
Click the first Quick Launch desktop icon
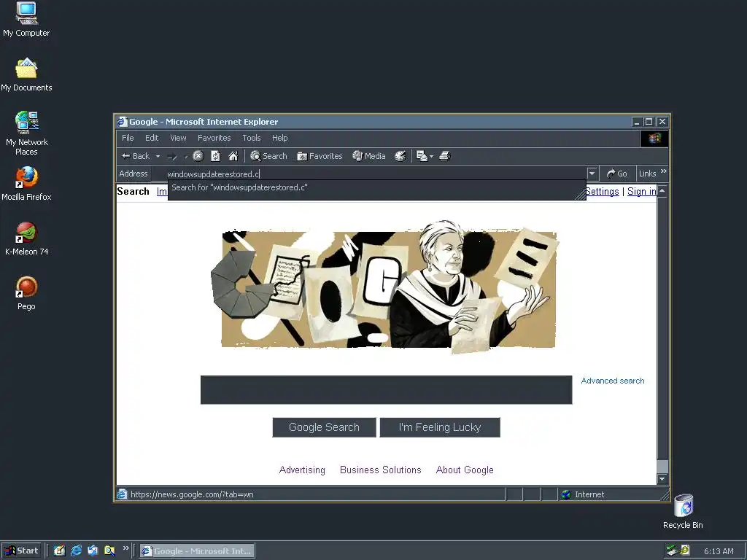coord(59,551)
